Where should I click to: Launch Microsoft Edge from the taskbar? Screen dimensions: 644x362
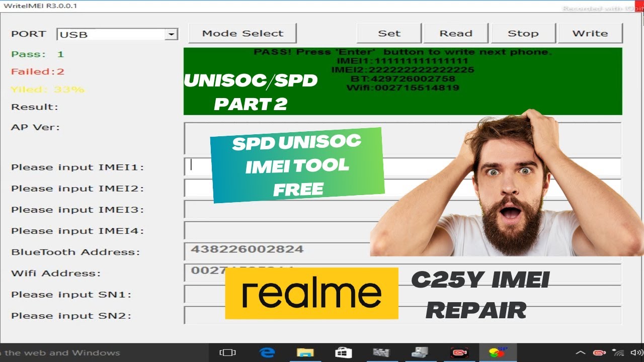(267, 352)
